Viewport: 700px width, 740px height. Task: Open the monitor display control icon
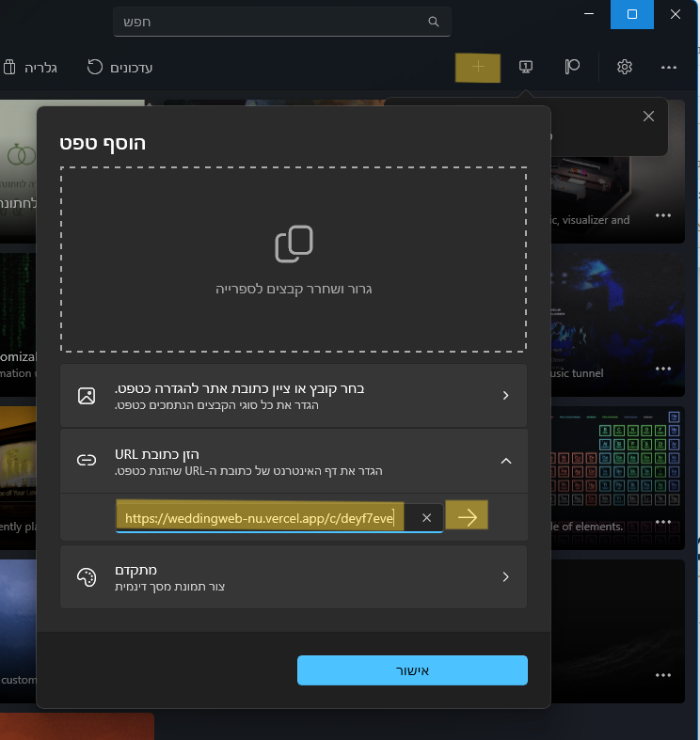526,67
